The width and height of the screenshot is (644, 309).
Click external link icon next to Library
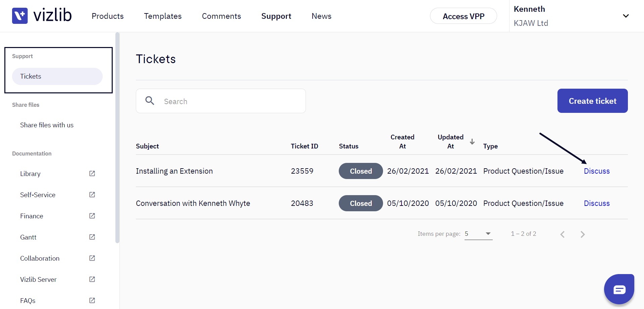point(92,174)
